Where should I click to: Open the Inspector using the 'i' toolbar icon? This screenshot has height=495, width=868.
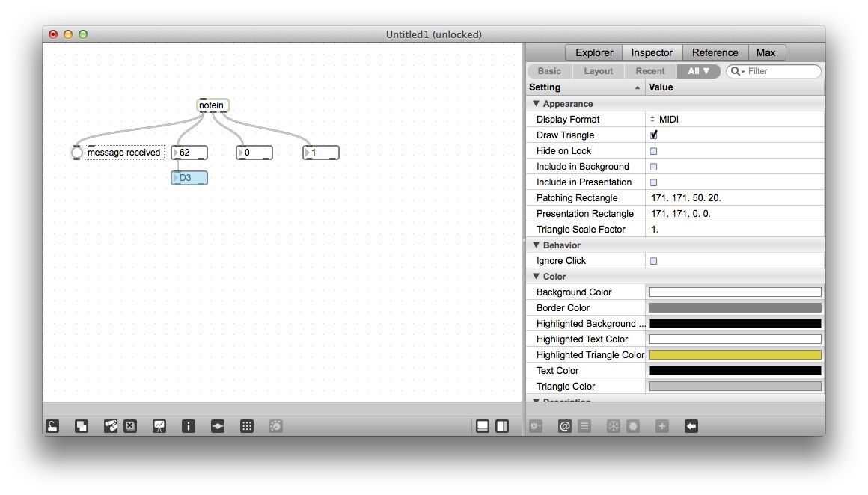pos(188,425)
